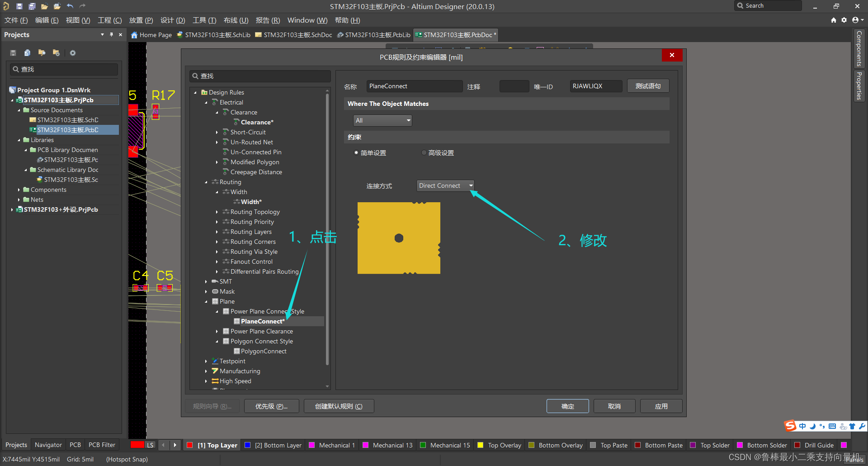Click the Projects panel search field
Screen dimensions: 868x466
click(64, 69)
